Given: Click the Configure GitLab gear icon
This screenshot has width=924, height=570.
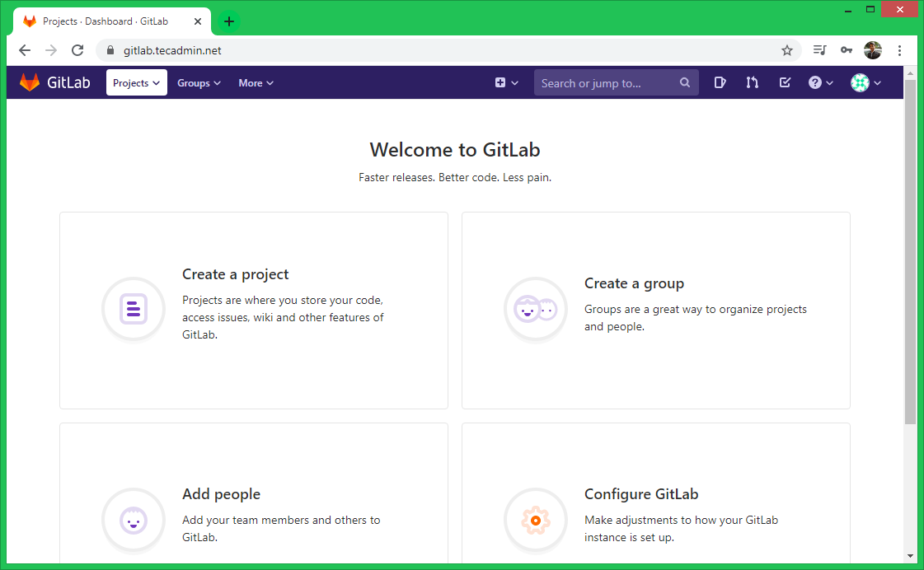Looking at the screenshot, I should tap(536, 520).
